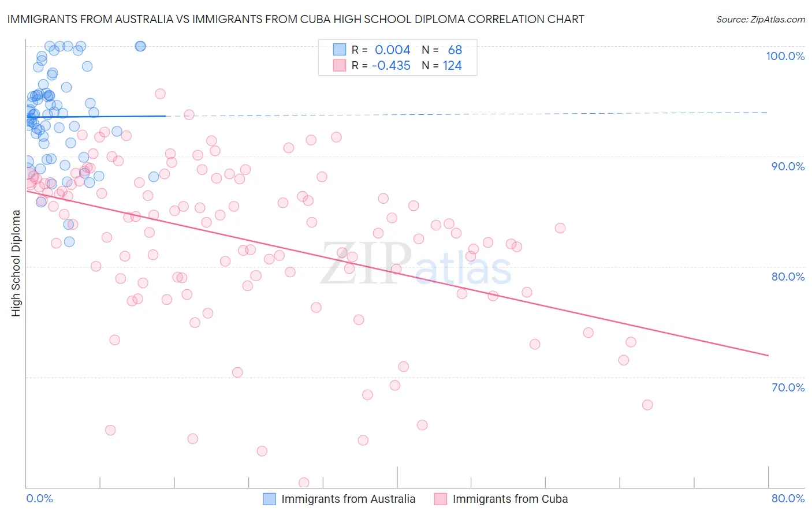Click the High School Diploma axis title

coord(16,263)
